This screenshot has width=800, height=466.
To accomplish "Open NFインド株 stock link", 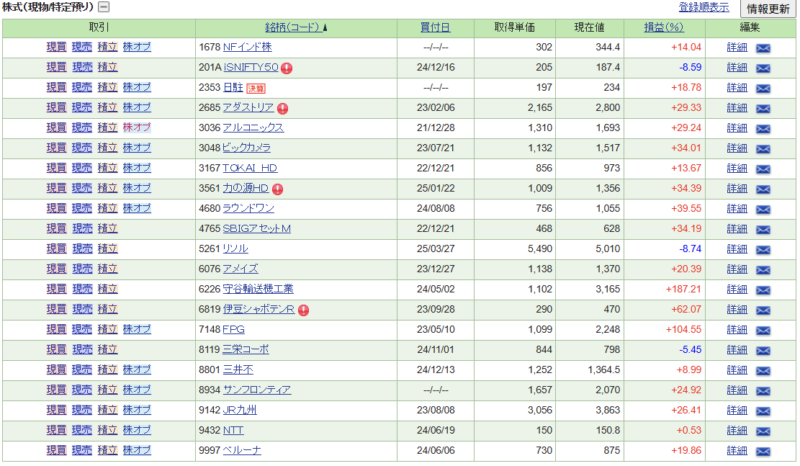I will 247,47.
